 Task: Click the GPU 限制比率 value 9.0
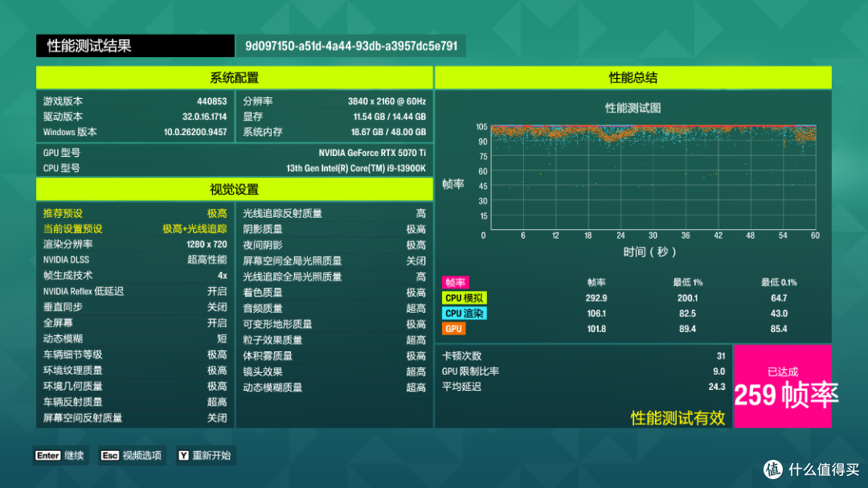point(719,371)
